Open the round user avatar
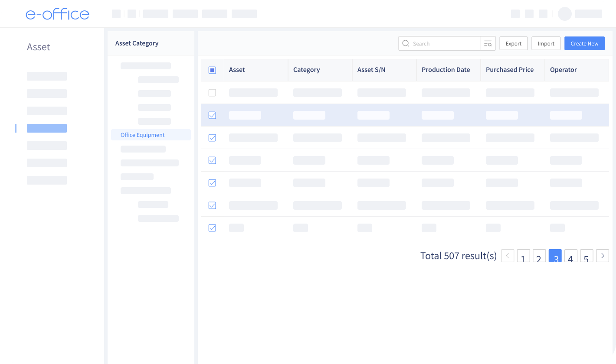616x364 pixels. (564, 14)
